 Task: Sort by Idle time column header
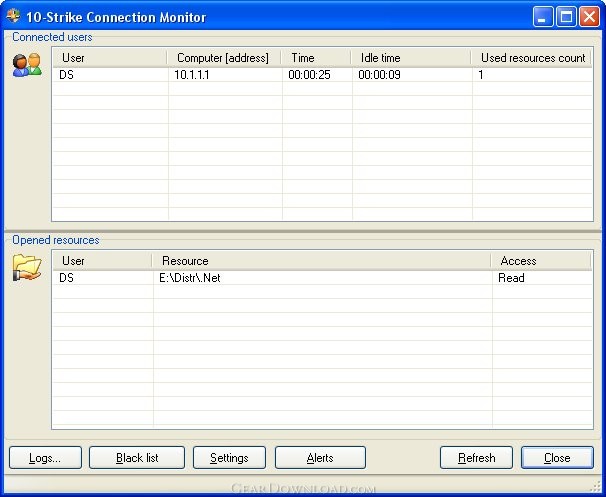click(x=410, y=58)
